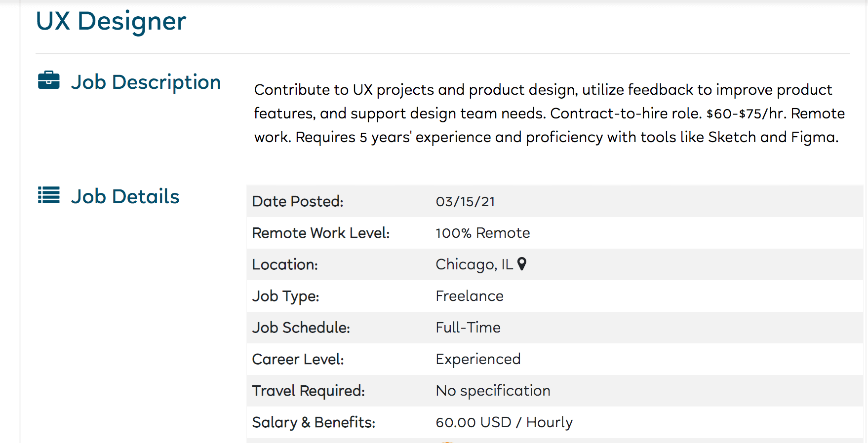
Task: Click the 60.00 USD / Hourly salary value
Action: (x=504, y=423)
